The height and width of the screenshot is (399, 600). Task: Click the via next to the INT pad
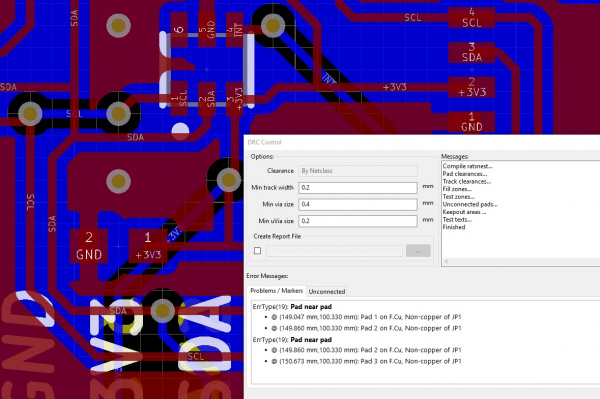[x=272, y=26]
